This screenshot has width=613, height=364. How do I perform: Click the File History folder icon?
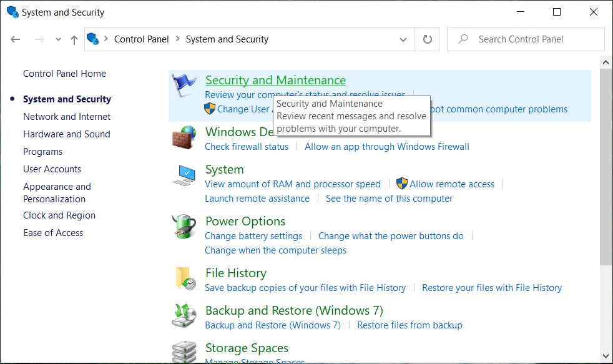[185, 278]
